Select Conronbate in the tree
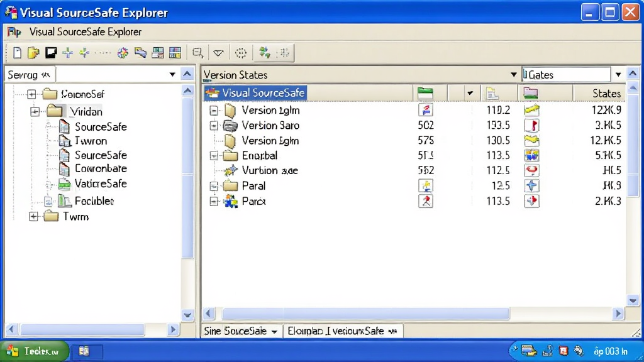Screen dimensions: 644x362 pyautogui.click(x=101, y=168)
